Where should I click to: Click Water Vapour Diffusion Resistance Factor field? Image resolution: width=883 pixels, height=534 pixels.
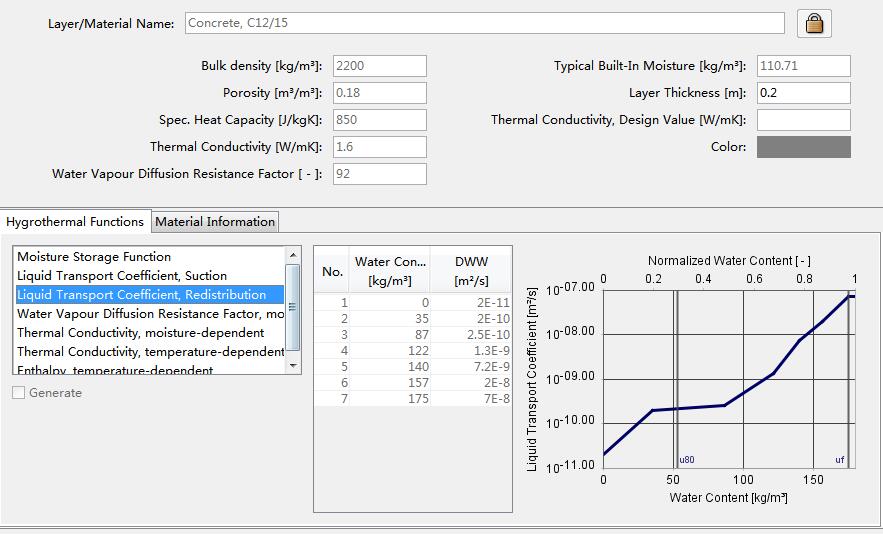pos(380,174)
